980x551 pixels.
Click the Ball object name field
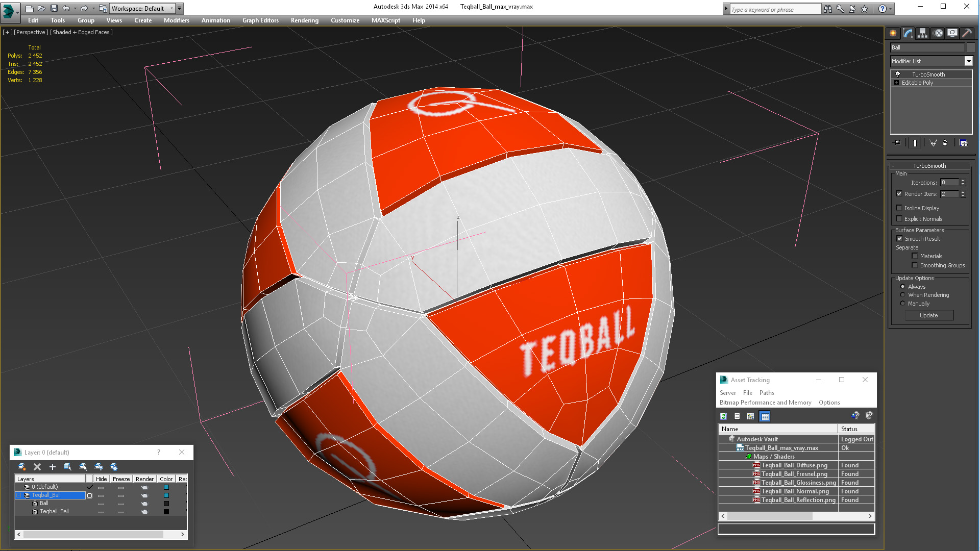927,47
